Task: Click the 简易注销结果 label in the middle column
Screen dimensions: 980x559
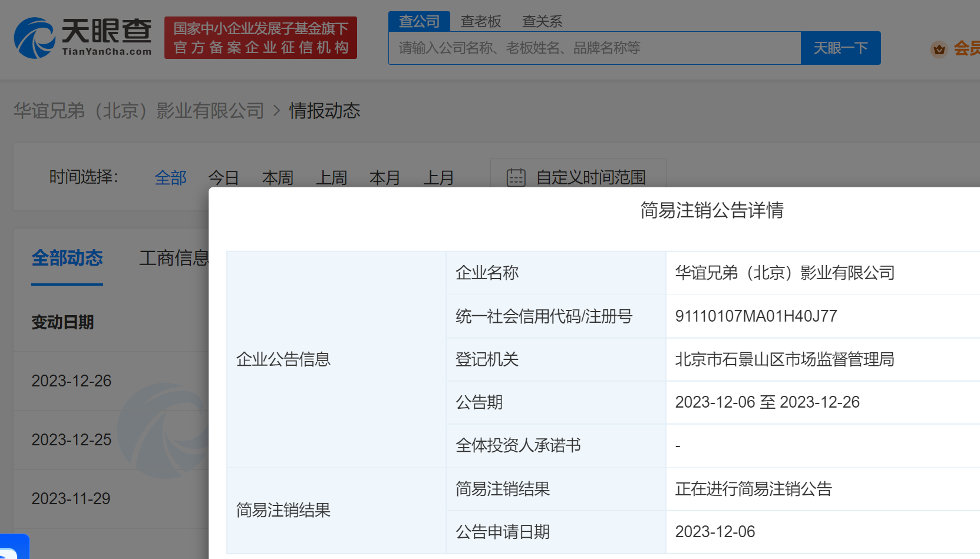Action: click(x=503, y=489)
